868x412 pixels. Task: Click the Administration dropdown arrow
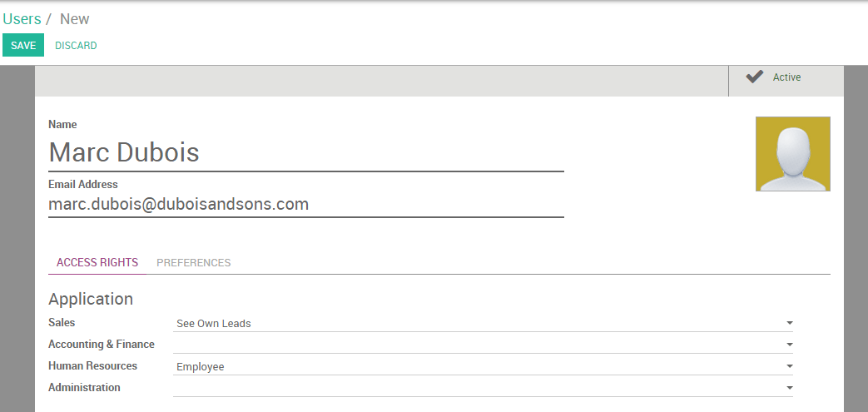(789, 388)
